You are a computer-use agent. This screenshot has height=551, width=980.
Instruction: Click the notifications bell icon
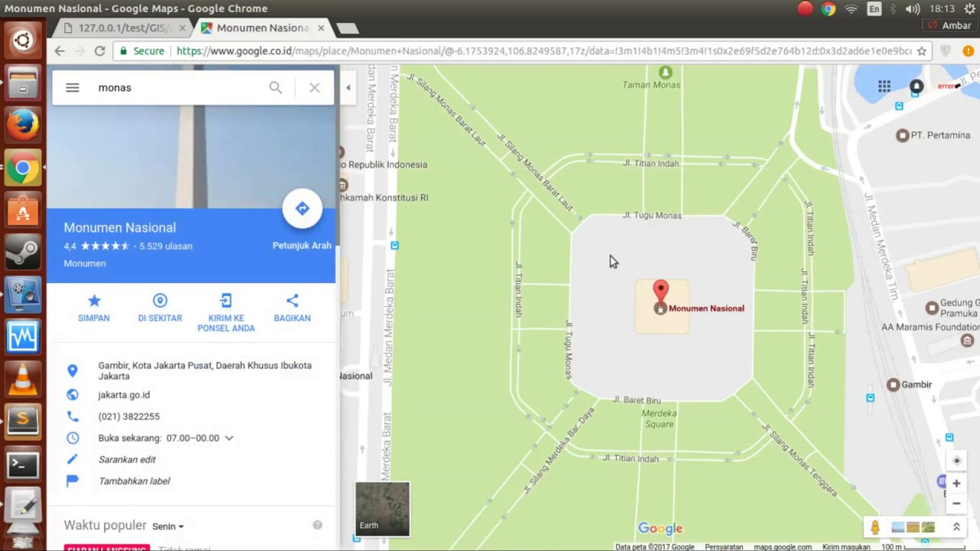tap(916, 86)
